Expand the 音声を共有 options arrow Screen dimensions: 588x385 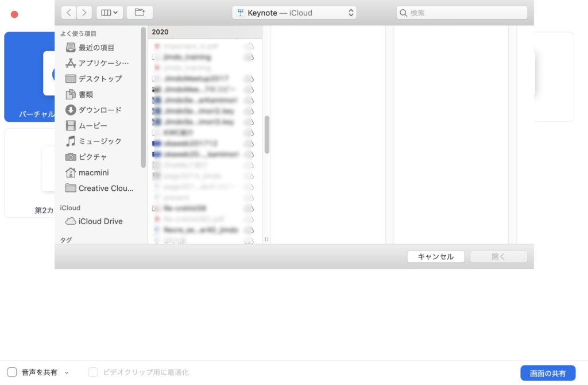point(67,373)
